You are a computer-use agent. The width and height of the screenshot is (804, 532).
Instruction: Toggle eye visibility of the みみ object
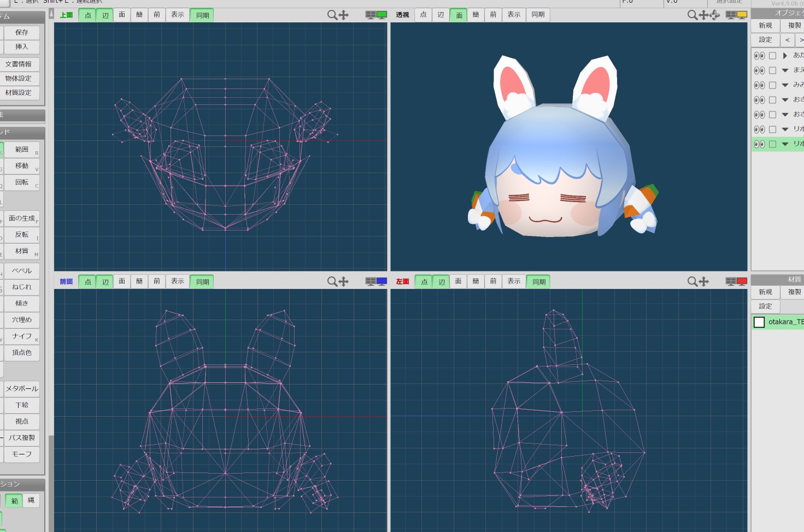[759, 85]
